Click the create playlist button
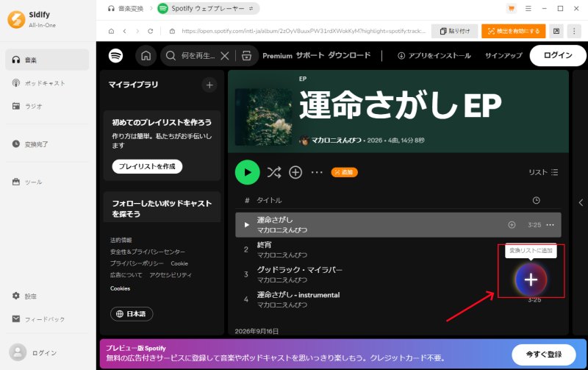 (147, 166)
